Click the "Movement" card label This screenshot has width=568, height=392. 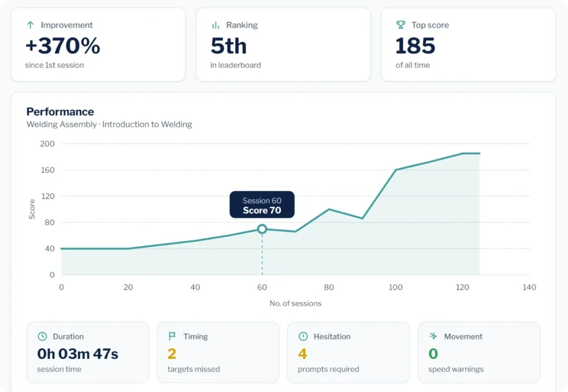[463, 336]
